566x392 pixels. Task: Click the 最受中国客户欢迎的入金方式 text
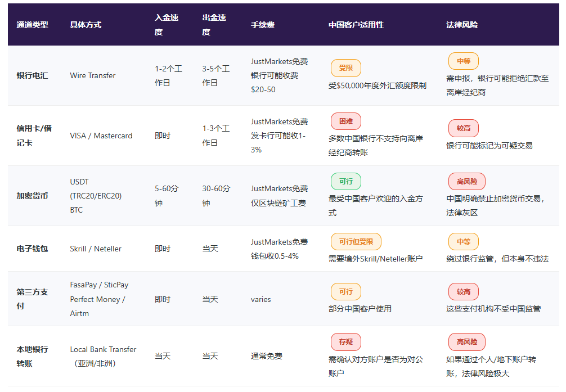coord(375,206)
